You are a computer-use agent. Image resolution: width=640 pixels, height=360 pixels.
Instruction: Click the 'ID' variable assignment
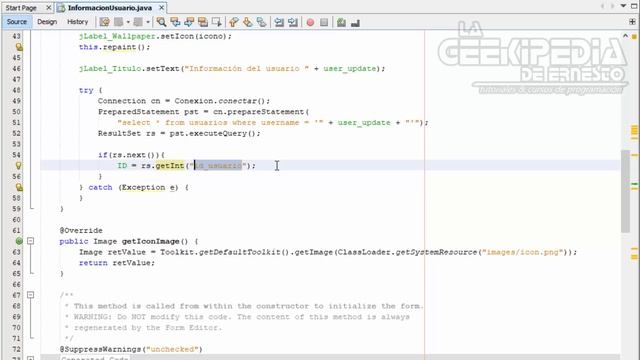[122, 166]
